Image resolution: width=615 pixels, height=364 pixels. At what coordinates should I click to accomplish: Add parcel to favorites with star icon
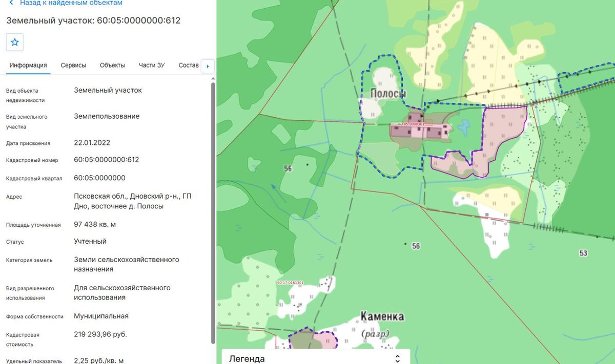pos(15,42)
